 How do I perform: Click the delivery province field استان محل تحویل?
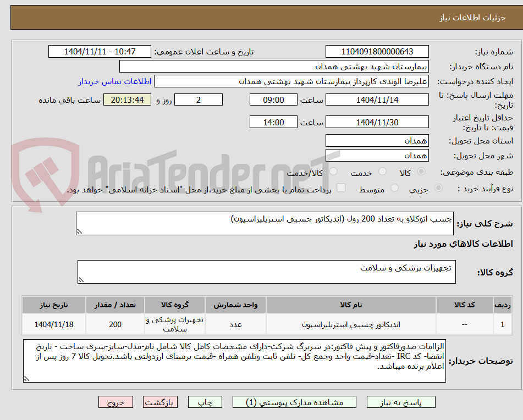click(377, 140)
